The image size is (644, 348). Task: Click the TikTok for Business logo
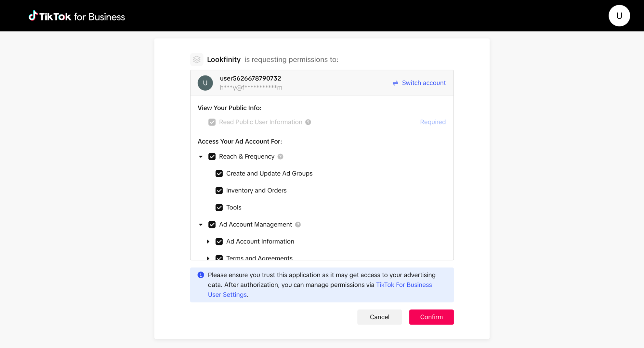[x=77, y=16]
